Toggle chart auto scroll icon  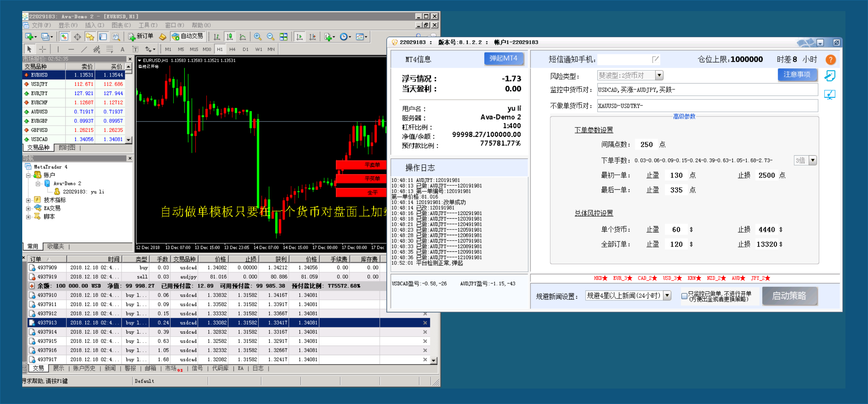pyautogui.click(x=299, y=36)
